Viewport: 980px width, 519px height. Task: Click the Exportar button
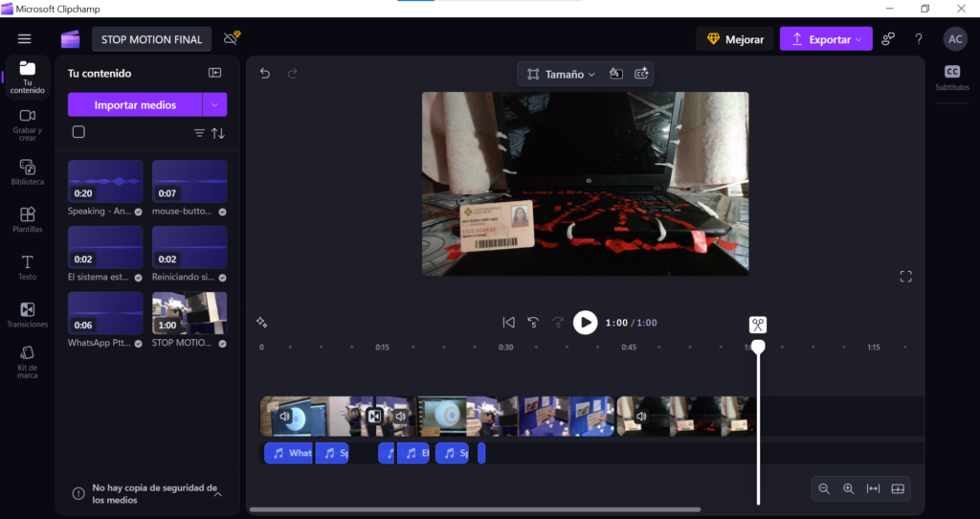pyautogui.click(x=825, y=39)
